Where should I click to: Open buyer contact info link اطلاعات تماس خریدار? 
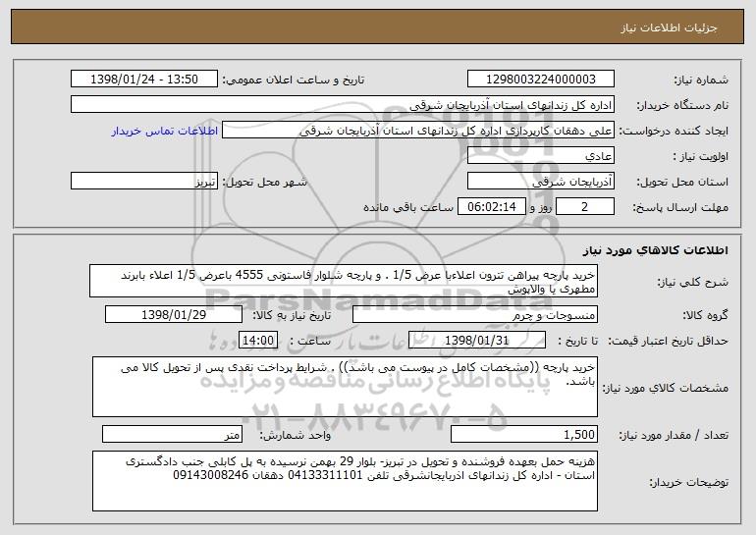(165, 132)
